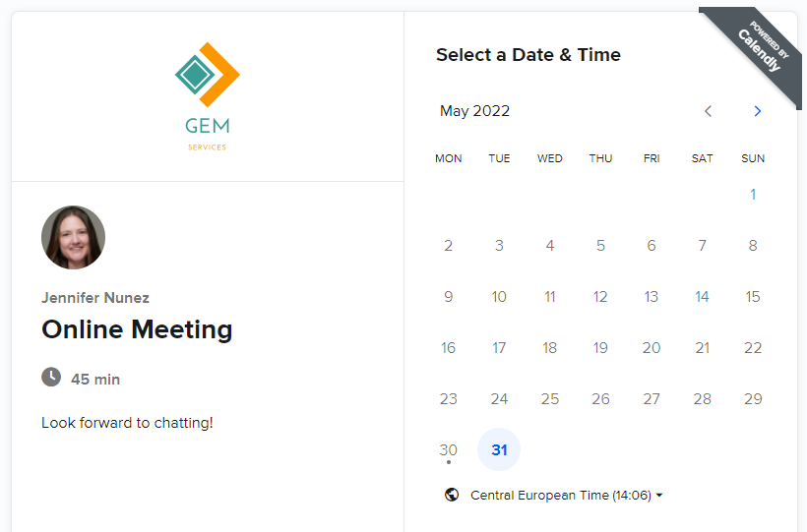
Task: Select May 30 on calendar
Action: coord(449,449)
